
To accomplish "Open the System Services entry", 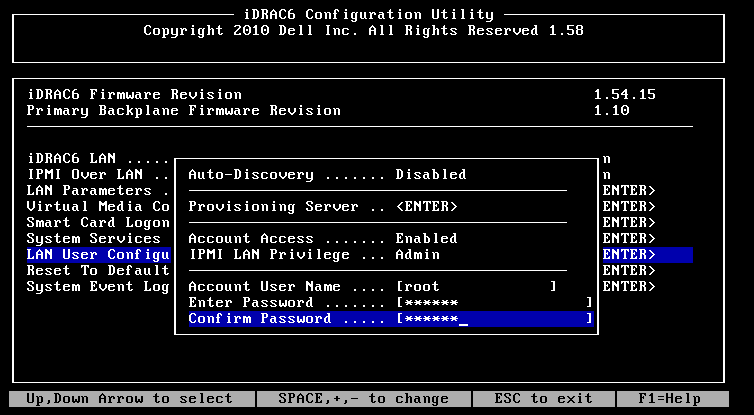I will click(94, 238).
